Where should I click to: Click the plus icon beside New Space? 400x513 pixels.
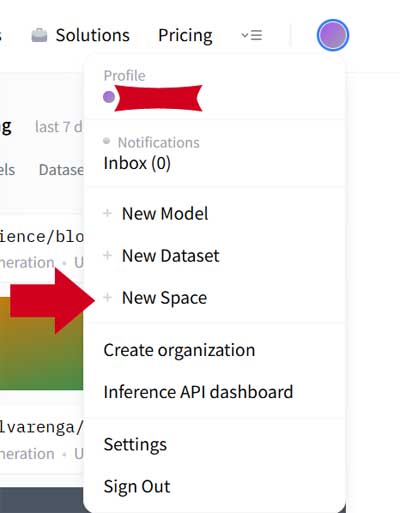[107, 297]
